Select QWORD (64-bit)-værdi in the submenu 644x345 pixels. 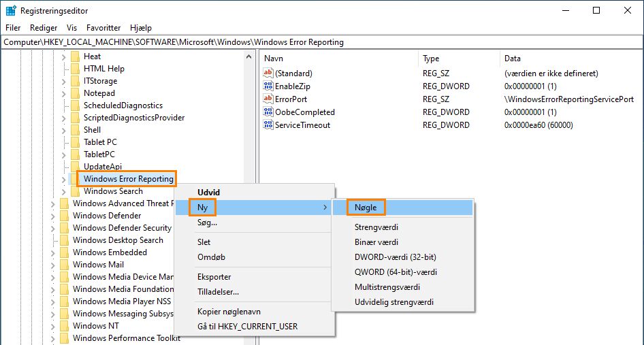click(x=402, y=272)
